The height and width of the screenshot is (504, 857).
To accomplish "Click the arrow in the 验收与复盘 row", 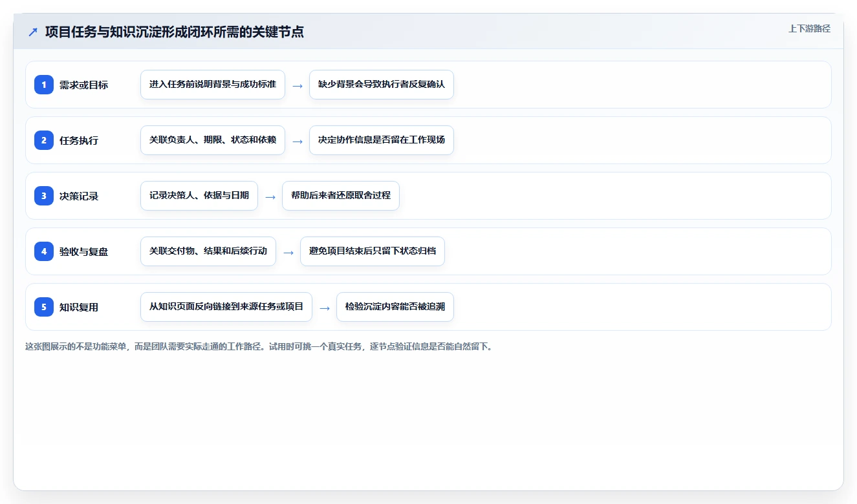I will [x=288, y=252].
